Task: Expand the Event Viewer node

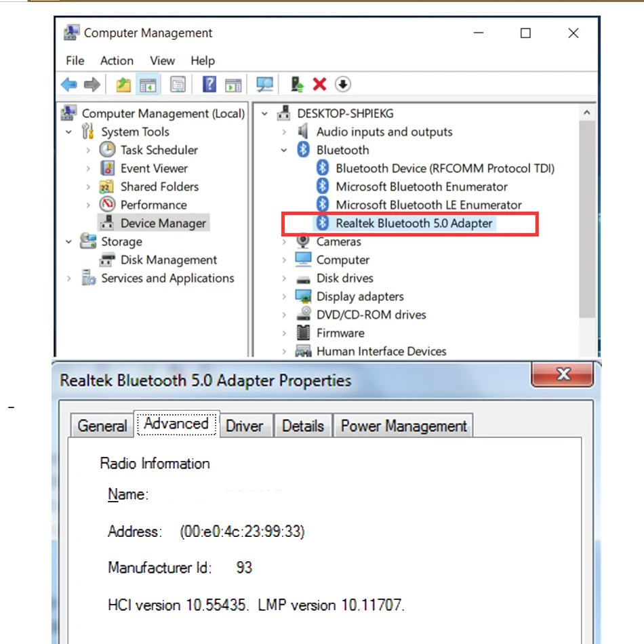Action: point(88,168)
